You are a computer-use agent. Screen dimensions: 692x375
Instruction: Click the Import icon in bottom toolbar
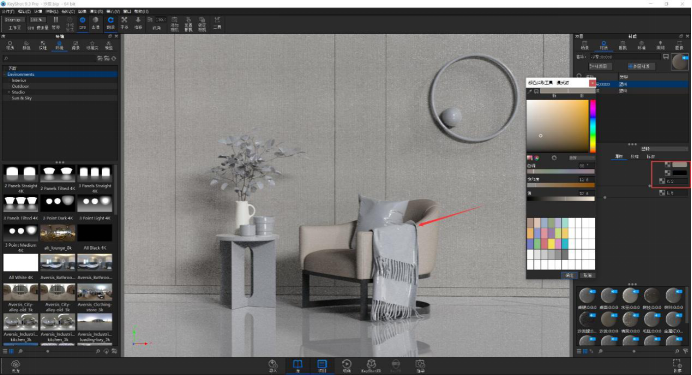273,366
